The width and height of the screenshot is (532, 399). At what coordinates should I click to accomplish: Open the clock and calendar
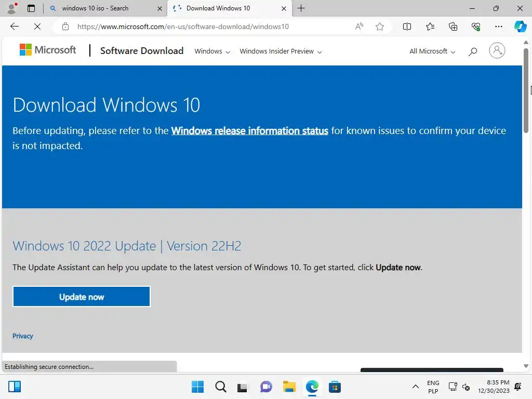point(494,387)
